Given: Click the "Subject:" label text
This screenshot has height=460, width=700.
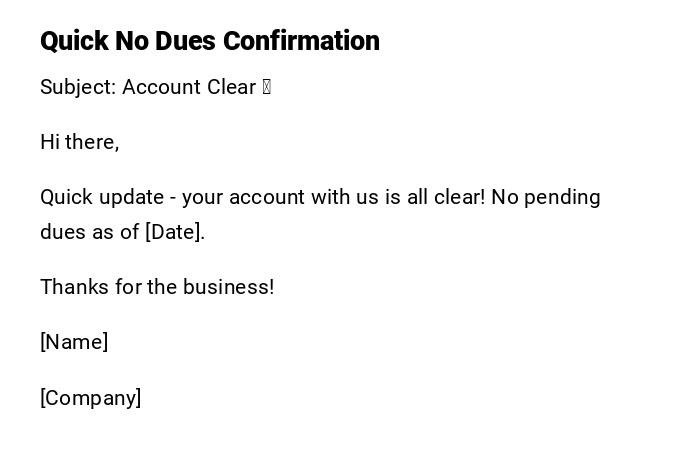Looking at the screenshot, I should click(78, 87).
